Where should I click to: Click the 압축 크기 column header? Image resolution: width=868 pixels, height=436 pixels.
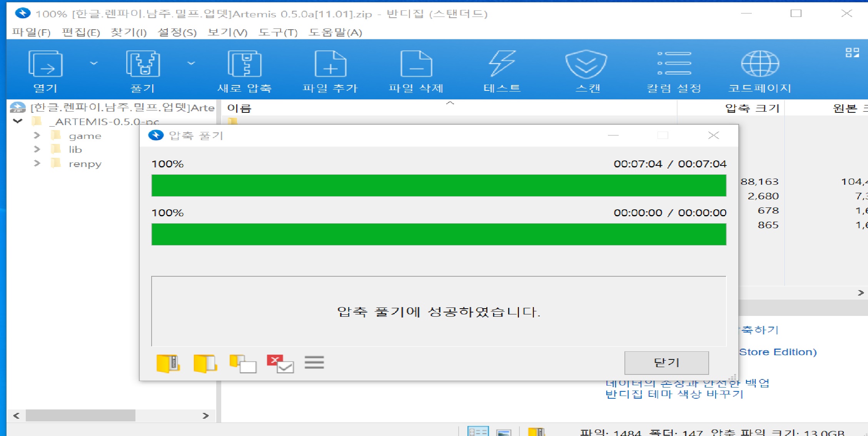[x=752, y=108]
